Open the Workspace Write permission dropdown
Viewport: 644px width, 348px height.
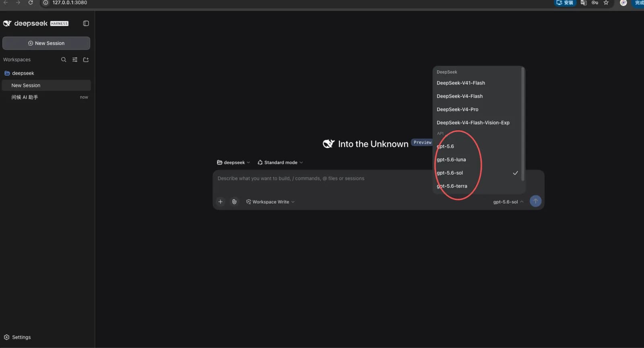[x=270, y=202]
